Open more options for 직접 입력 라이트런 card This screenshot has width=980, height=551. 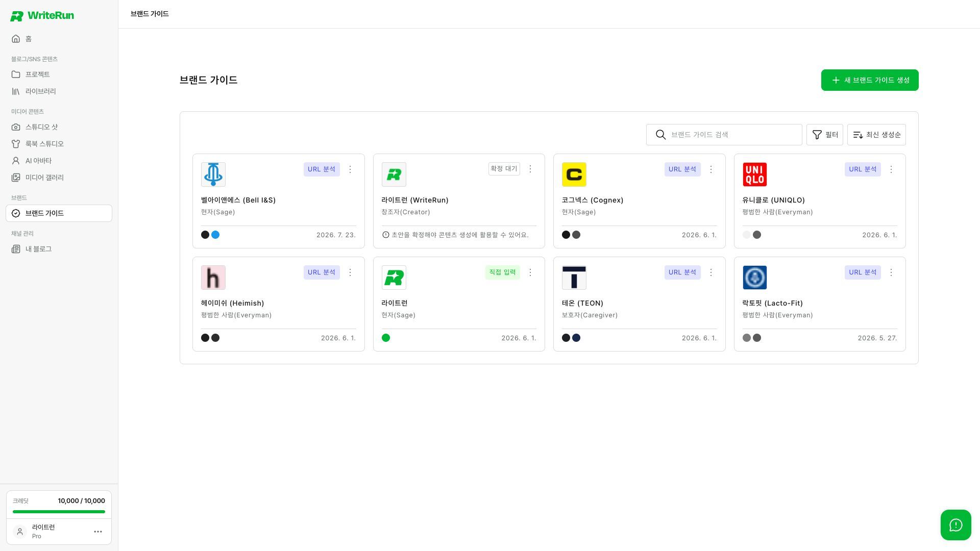pyautogui.click(x=530, y=272)
